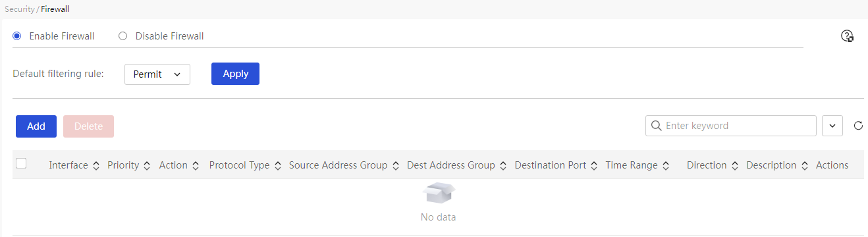Sort by Priority column arrows
The image size is (868, 237).
[x=147, y=166]
